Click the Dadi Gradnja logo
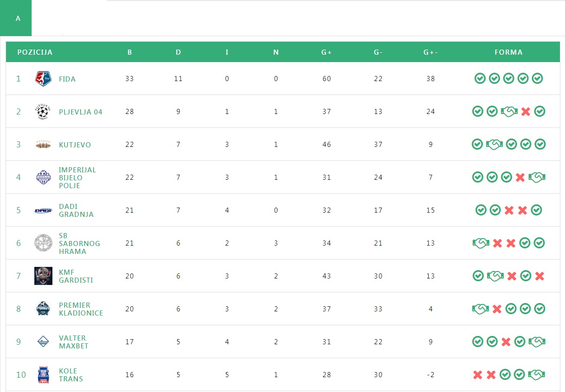Viewport: 565px width, 392px height. pyautogui.click(x=43, y=210)
